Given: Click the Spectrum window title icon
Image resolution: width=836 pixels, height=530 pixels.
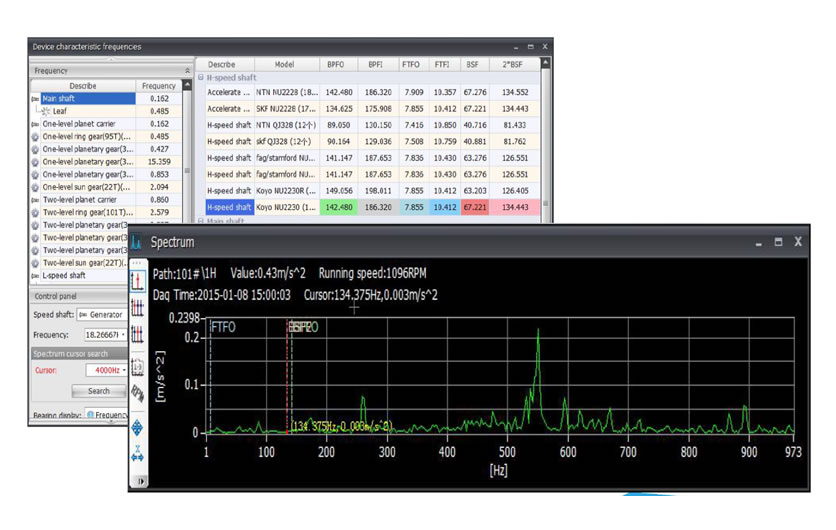Looking at the screenshot, I should pos(136,242).
